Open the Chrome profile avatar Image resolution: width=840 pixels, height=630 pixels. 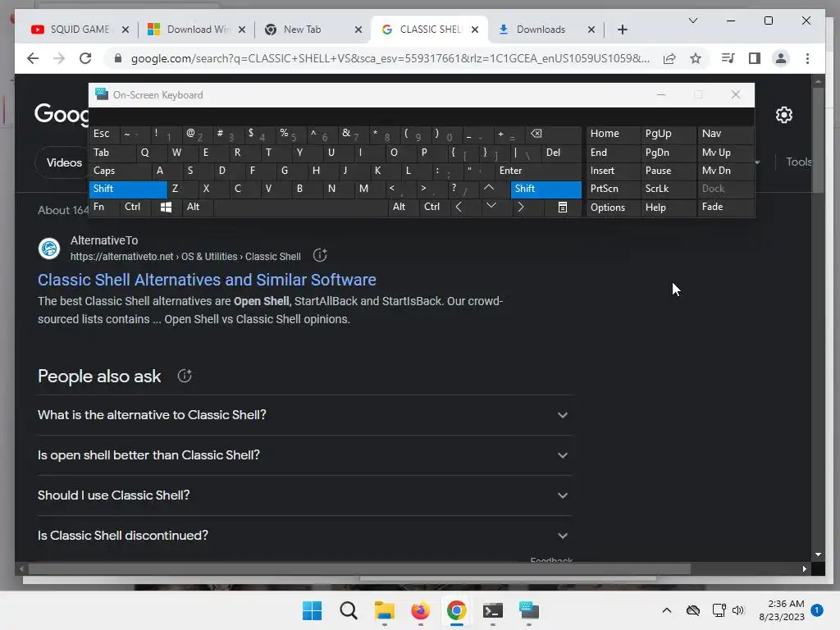coord(781,58)
